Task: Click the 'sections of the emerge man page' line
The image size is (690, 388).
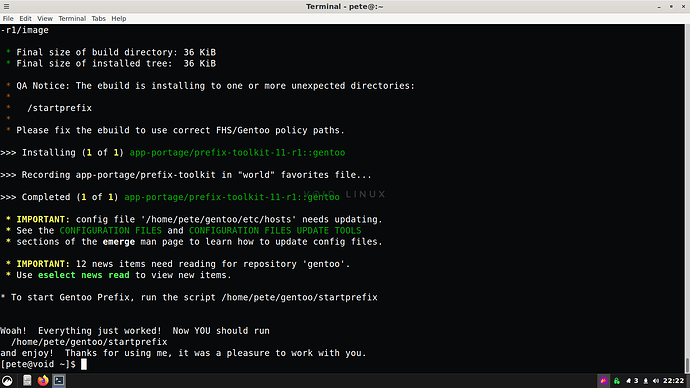Action: [x=194, y=242]
